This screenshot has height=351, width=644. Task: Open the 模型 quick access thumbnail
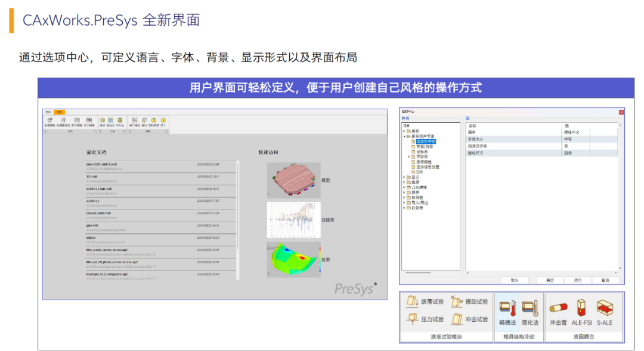pos(293,180)
